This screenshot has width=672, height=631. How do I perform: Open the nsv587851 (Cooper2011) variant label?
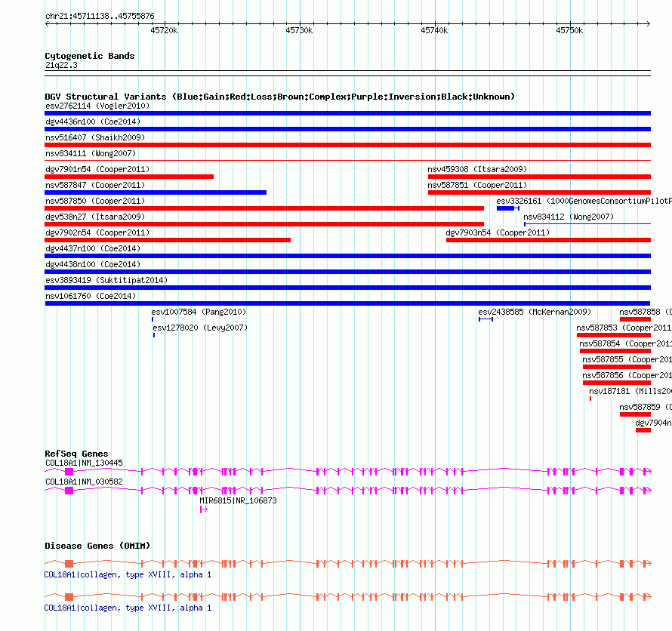point(477,185)
